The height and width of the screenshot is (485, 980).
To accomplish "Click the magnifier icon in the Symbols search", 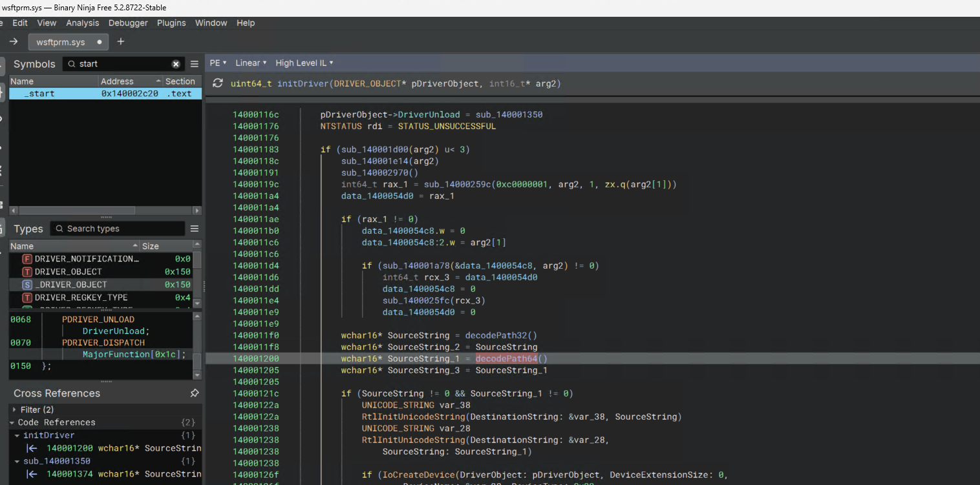I will pyautogui.click(x=70, y=64).
